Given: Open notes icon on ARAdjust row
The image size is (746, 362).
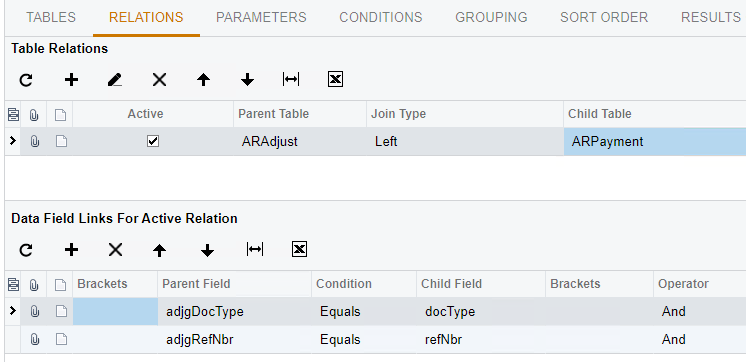Looking at the screenshot, I should tap(61, 141).
